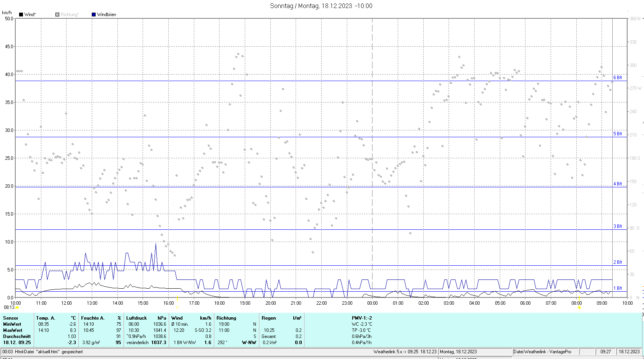The height and width of the screenshot is (359, 644).
Task: Click the Datei:Weatherlink - VantagePro status field
Action: click(x=542, y=352)
